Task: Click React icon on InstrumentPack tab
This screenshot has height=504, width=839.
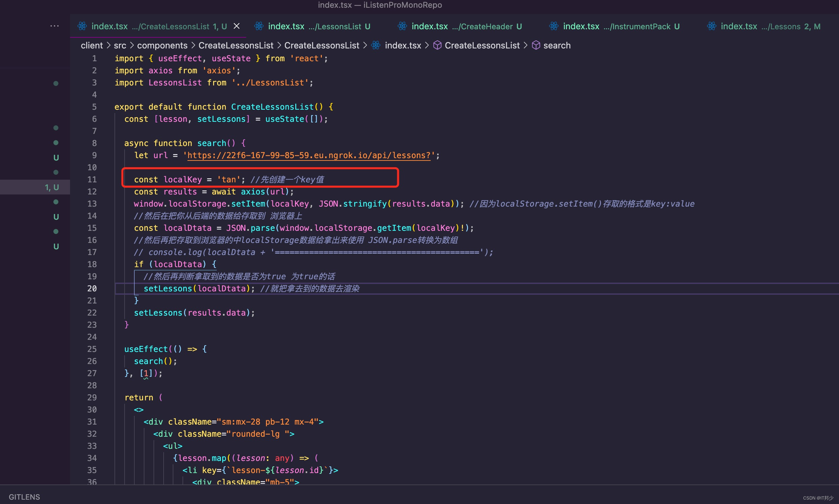Action: coord(554,26)
